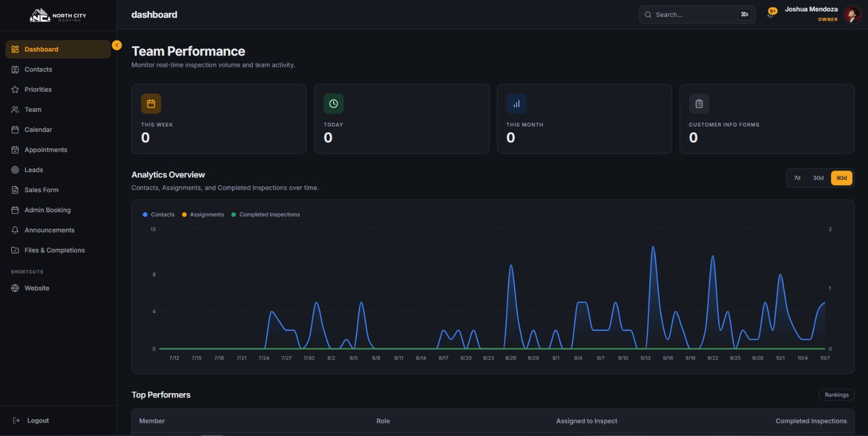Click the This Week calendar icon
868x436 pixels.
click(151, 104)
